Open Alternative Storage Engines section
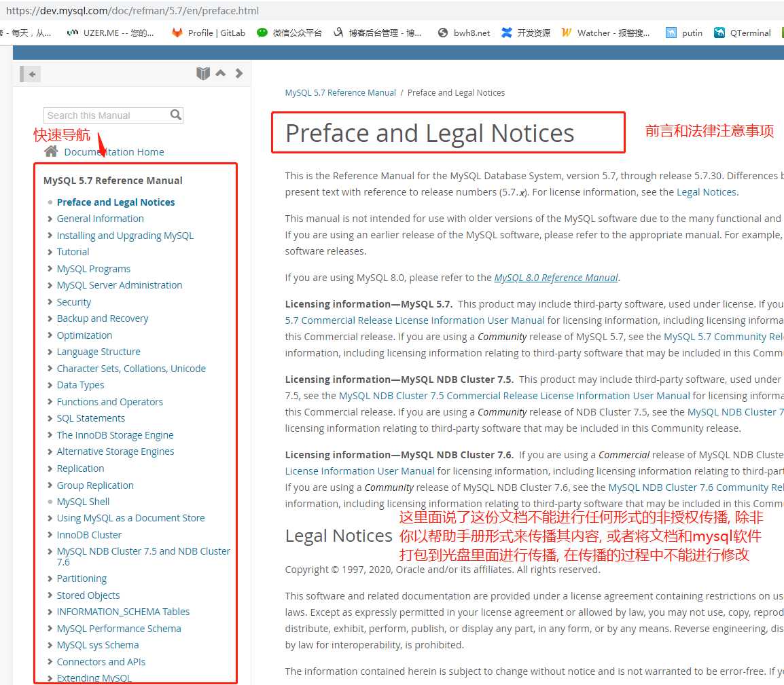Screen dimensions: 784x685 (x=115, y=451)
